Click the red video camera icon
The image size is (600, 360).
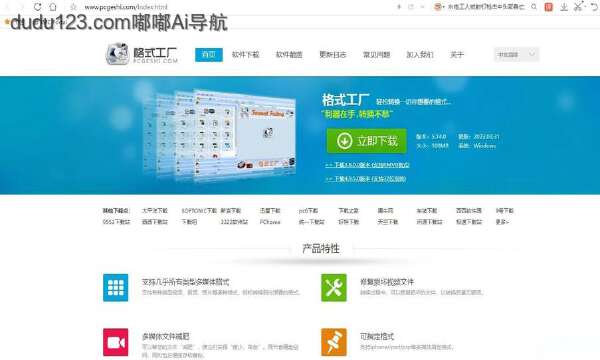[x=116, y=342]
